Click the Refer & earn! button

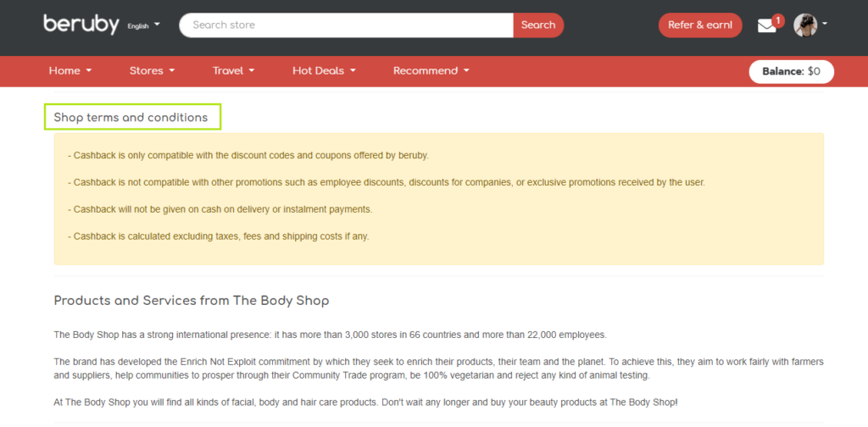(699, 25)
